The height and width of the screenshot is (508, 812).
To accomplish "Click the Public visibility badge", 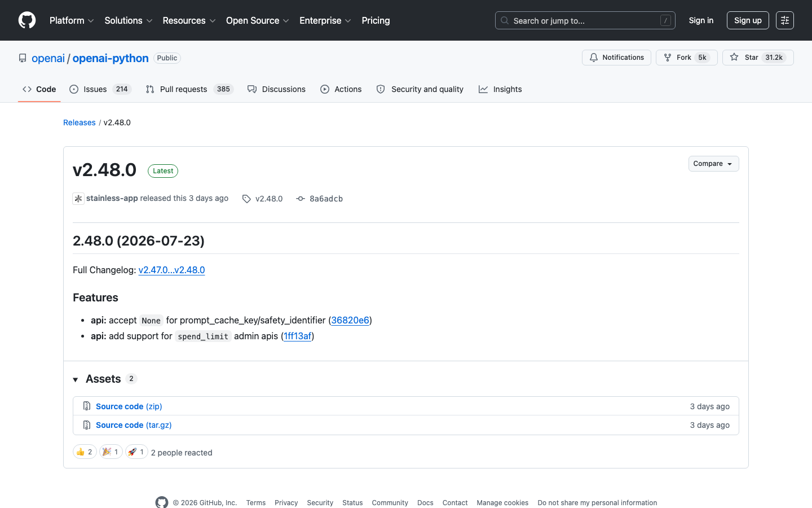I will [167, 58].
